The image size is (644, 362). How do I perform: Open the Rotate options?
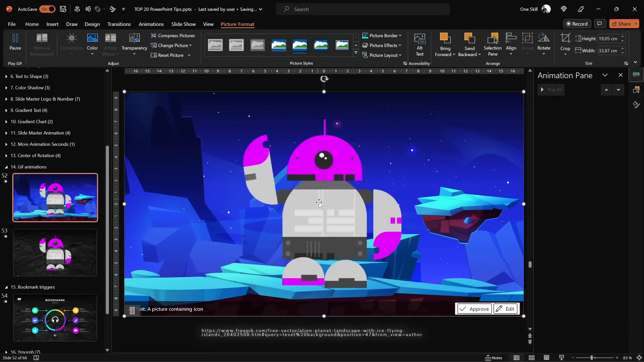(544, 44)
